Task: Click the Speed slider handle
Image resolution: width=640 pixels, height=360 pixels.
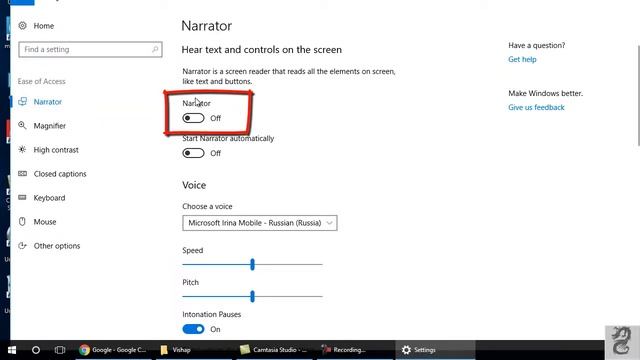Action: coord(252,264)
